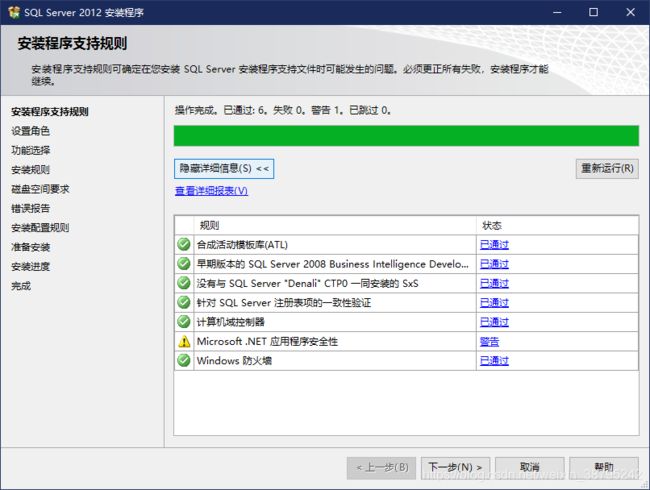The image size is (650, 490).
Task: Click the 状态 column header
Action: click(x=557, y=225)
